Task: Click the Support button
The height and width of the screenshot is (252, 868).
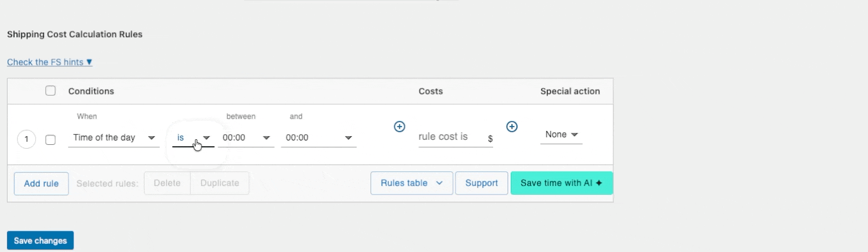Action: [x=481, y=183]
